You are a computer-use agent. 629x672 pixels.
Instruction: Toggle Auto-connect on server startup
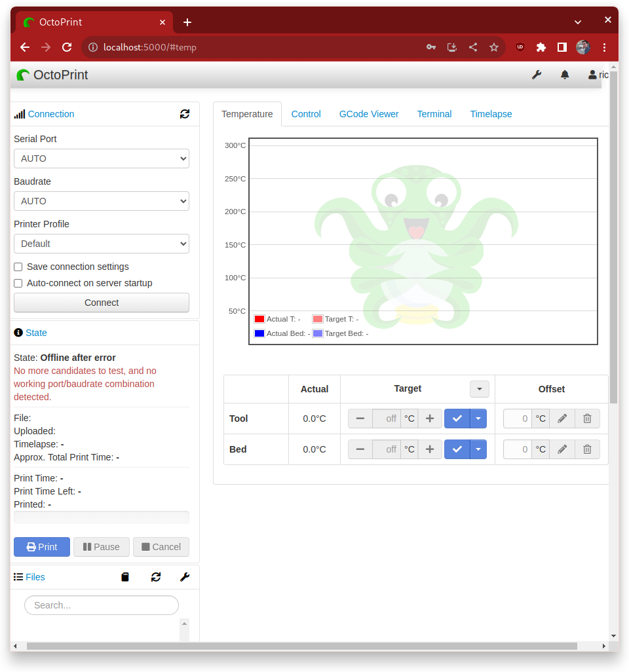pyautogui.click(x=18, y=284)
